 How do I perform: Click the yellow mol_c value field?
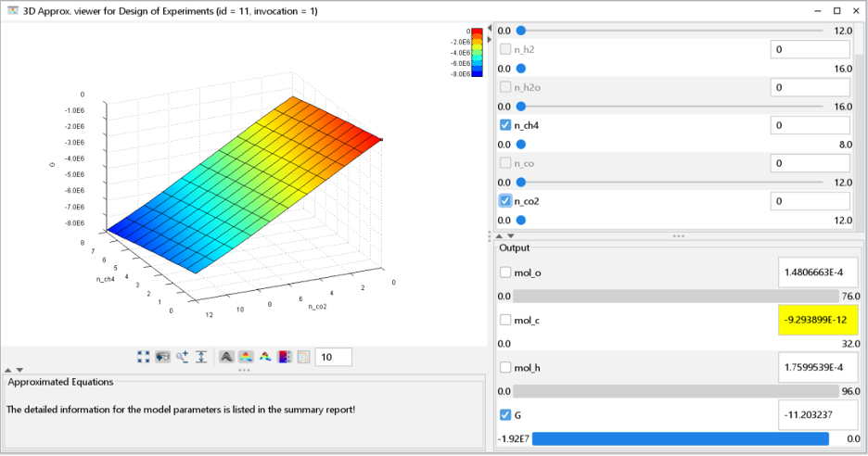click(817, 321)
